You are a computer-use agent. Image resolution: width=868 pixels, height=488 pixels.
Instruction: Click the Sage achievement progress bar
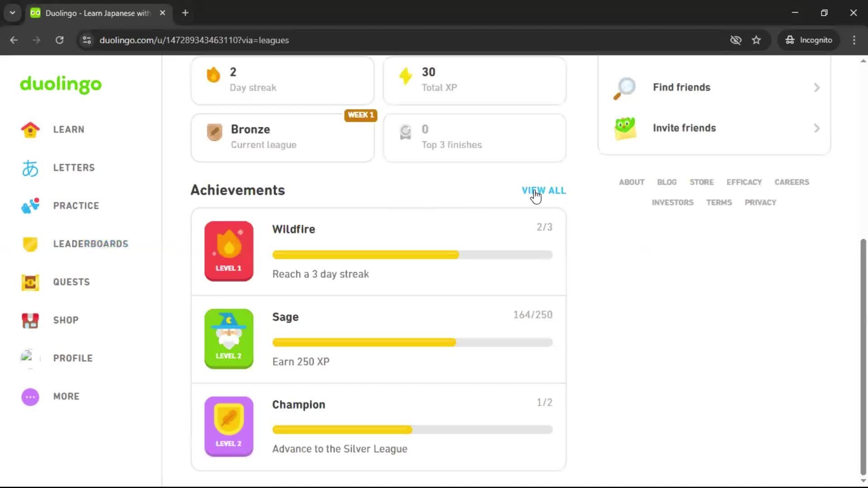click(412, 343)
